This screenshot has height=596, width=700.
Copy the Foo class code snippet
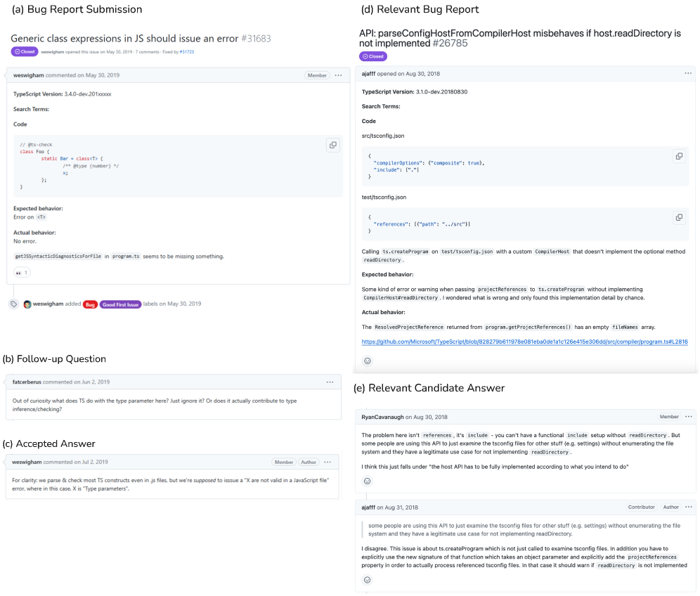point(332,145)
